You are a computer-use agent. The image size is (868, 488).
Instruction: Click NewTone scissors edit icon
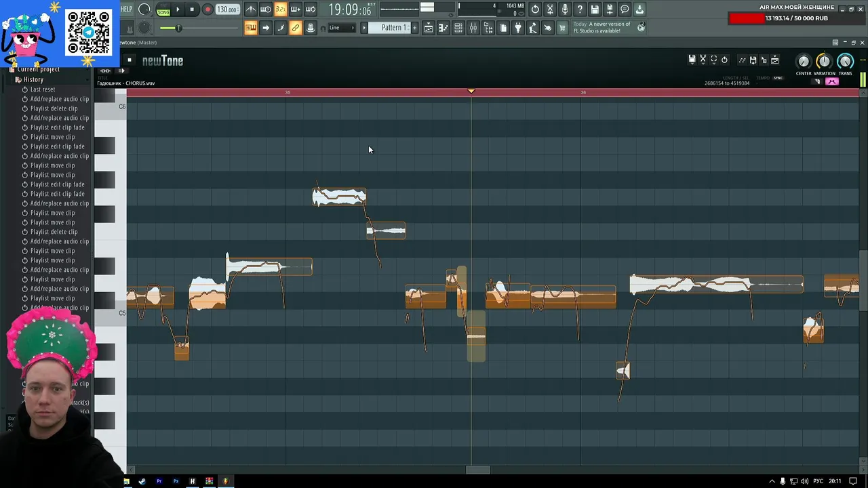point(703,60)
